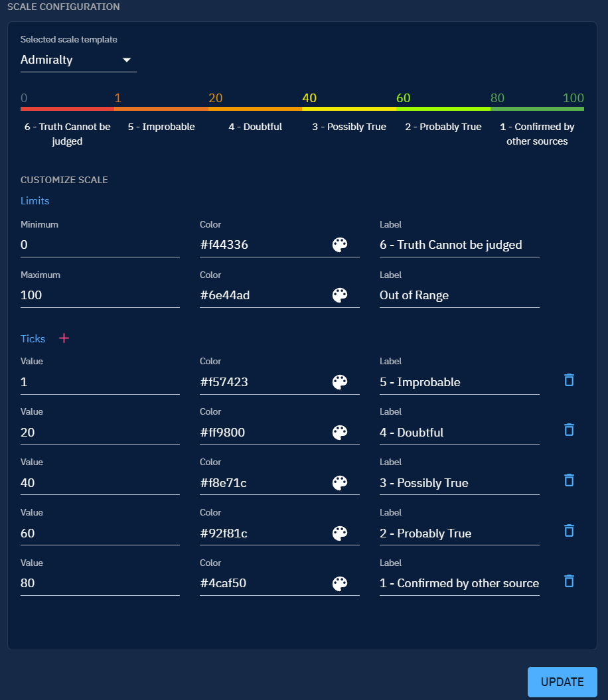This screenshot has width=608, height=700.
Task: Delete the 4 - Doubtful tick
Action: [569, 430]
